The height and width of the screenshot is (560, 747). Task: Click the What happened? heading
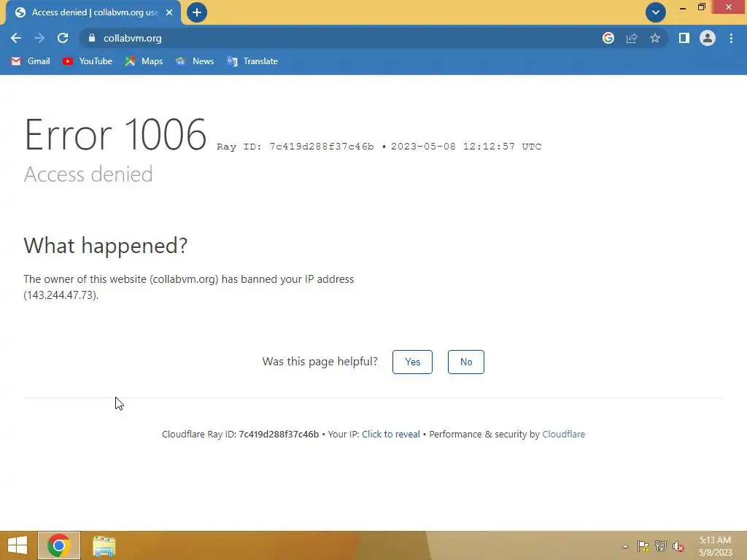point(106,246)
